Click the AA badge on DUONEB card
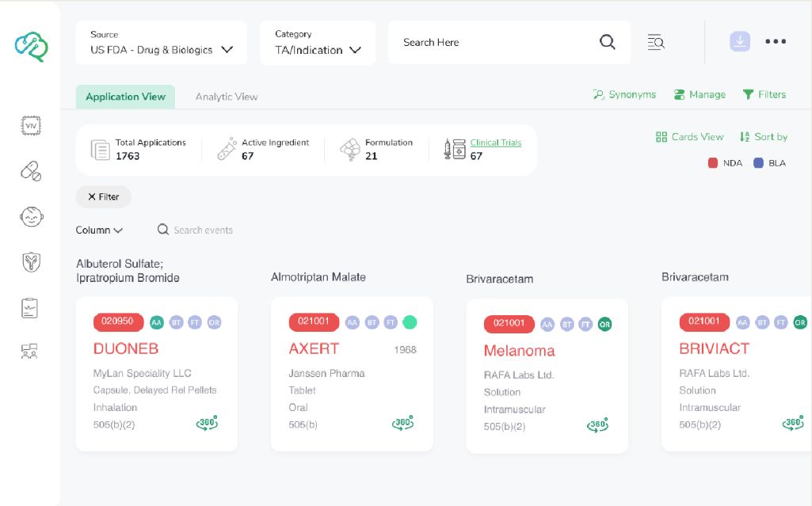The width and height of the screenshot is (812, 506). pyautogui.click(x=156, y=322)
